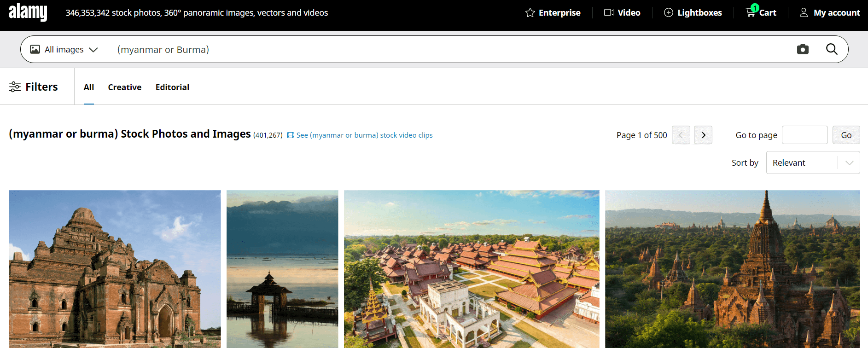Image resolution: width=868 pixels, height=348 pixels.
Task: Open the Sort by Relevant dropdown
Action: coord(813,162)
